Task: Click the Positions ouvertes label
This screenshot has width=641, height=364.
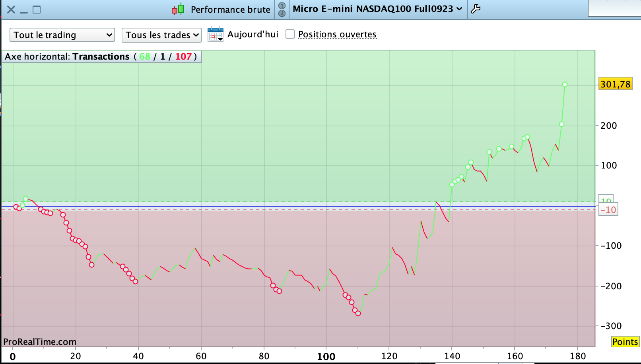Action: [337, 35]
